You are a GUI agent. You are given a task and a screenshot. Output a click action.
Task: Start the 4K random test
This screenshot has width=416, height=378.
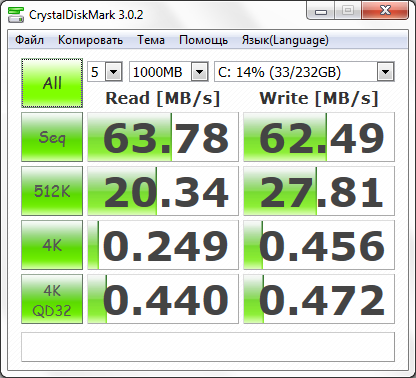(x=52, y=245)
